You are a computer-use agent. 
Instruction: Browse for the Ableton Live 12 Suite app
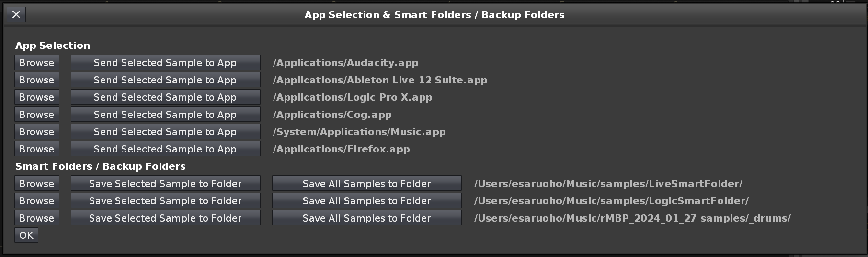[x=37, y=80]
